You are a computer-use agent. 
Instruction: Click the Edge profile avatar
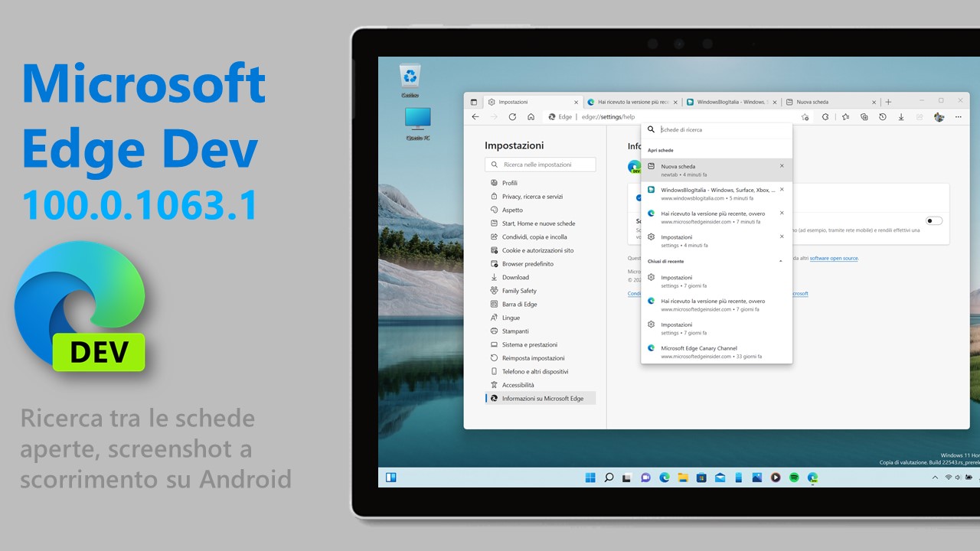[x=939, y=116]
